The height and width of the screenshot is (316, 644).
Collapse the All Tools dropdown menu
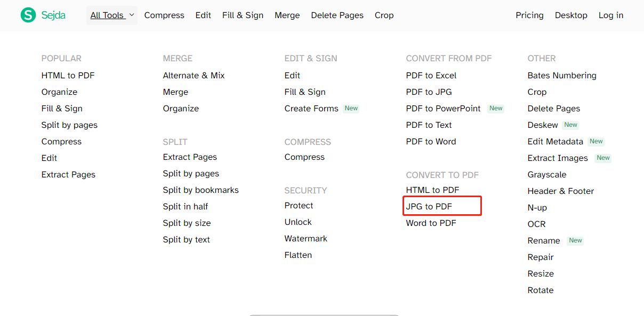click(112, 15)
